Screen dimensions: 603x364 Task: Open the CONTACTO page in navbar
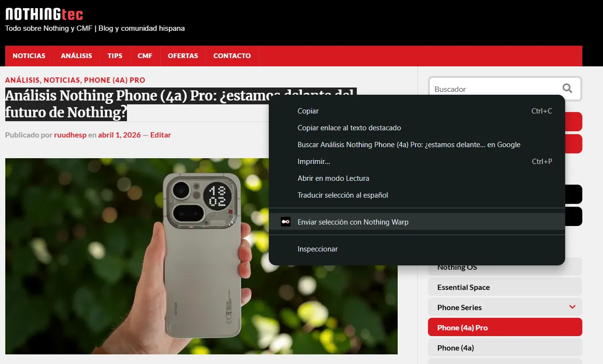232,56
